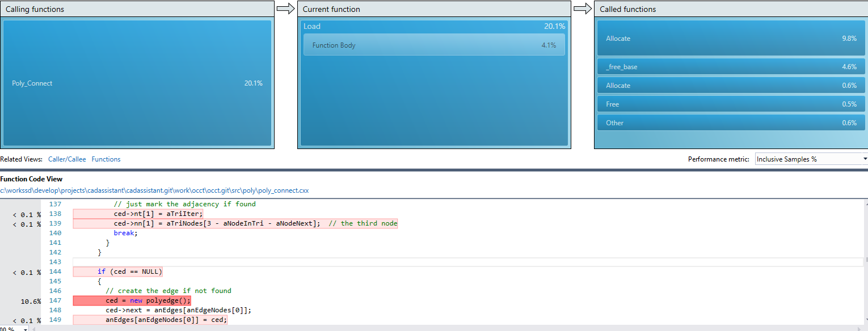
Task: Click the code view scroll-up arrow
Action: pyautogui.click(x=864, y=203)
